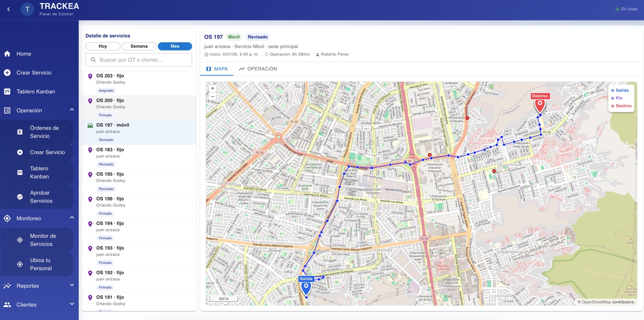Click the En línea status indicator

pyautogui.click(x=626, y=9)
